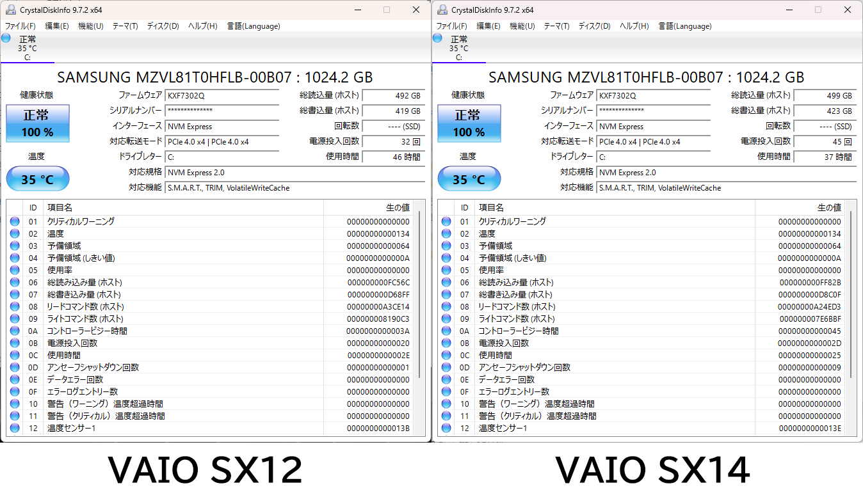Image resolution: width=863 pixels, height=504 pixels.
Task: Click the blue status orb for drive C: in right window
Action: coord(437,38)
